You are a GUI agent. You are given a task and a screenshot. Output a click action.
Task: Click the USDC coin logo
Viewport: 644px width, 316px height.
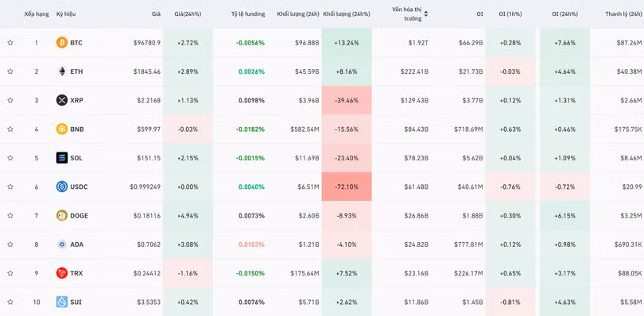coord(62,187)
